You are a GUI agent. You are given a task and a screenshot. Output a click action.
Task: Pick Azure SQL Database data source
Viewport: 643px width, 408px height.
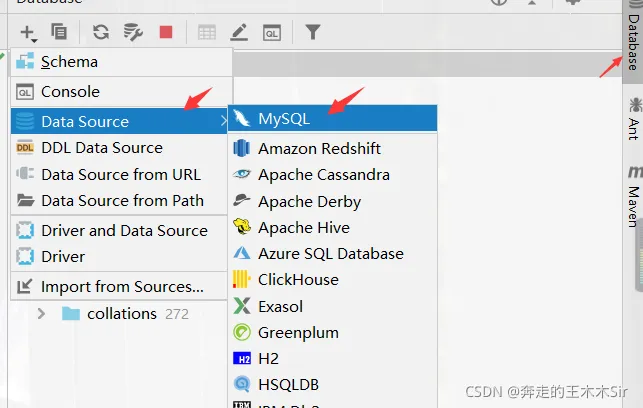point(333,254)
